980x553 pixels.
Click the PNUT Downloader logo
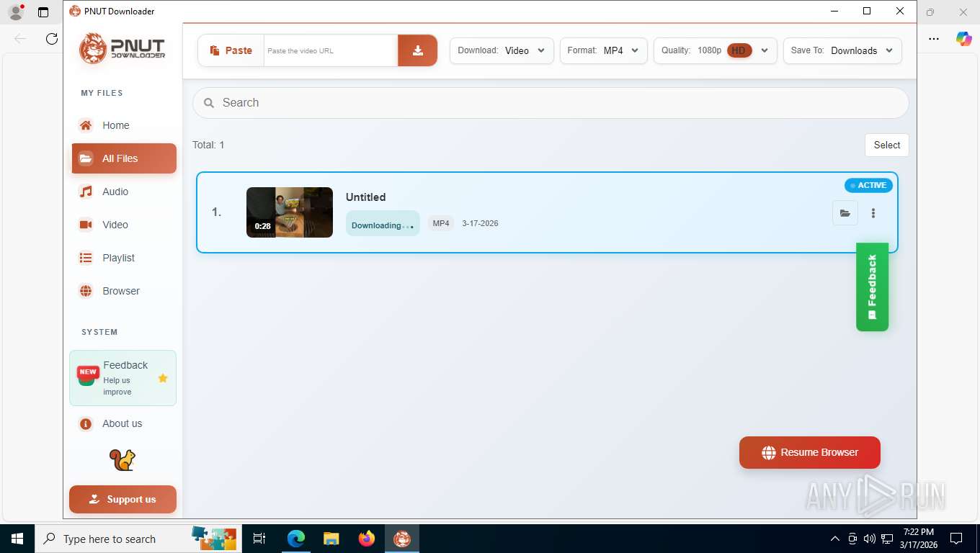[122, 49]
